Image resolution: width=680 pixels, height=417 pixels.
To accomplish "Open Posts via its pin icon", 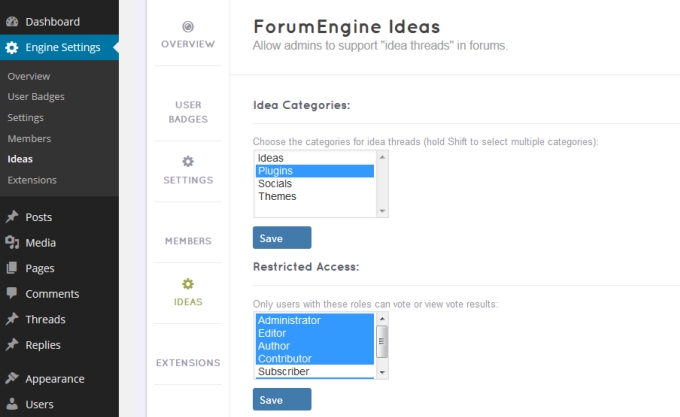I will click(x=12, y=217).
